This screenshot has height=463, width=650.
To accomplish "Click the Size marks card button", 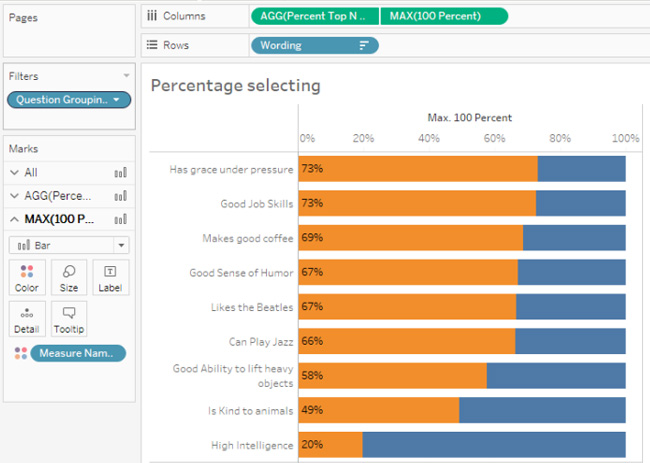I will point(69,278).
